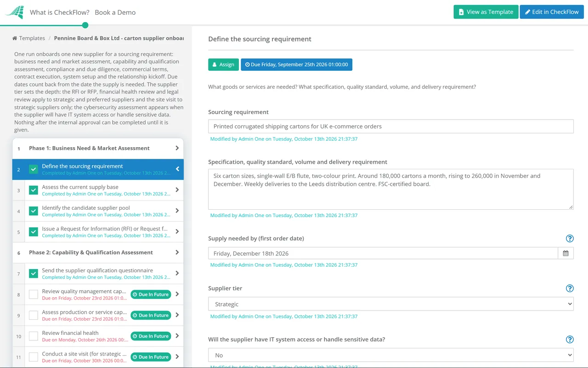Open What is CheckFlow? link
This screenshot has height=368, width=588.
click(x=60, y=12)
